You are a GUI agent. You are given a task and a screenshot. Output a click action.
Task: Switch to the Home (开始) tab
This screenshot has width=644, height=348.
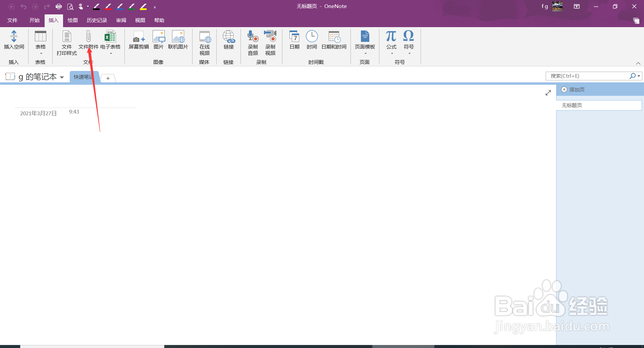point(34,20)
